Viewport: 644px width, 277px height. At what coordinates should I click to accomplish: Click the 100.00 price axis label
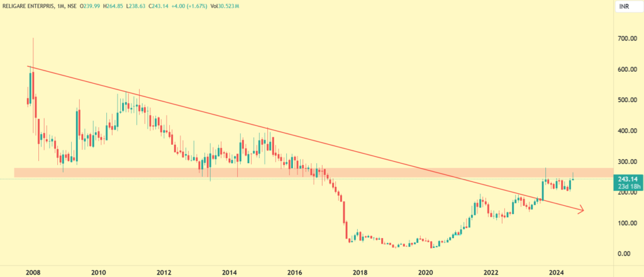627,223
